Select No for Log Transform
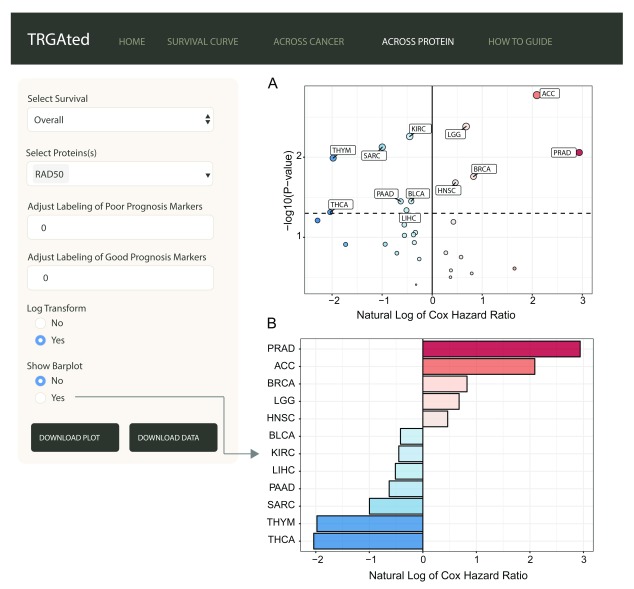This screenshot has height=589, width=634. (40, 323)
